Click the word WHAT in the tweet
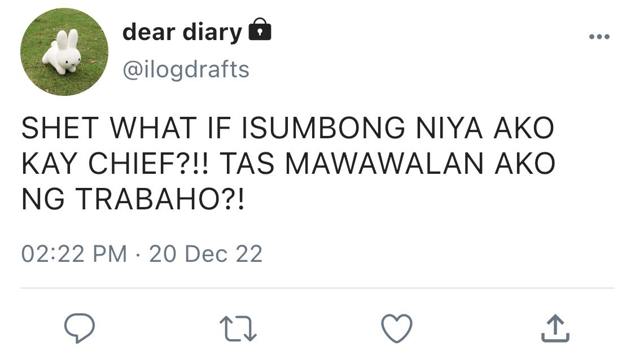This screenshot has height=364, width=635. click(x=154, y=128)
